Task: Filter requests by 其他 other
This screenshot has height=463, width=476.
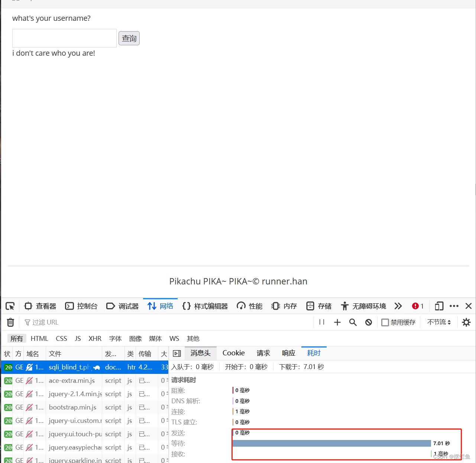Action: (193, 339)
